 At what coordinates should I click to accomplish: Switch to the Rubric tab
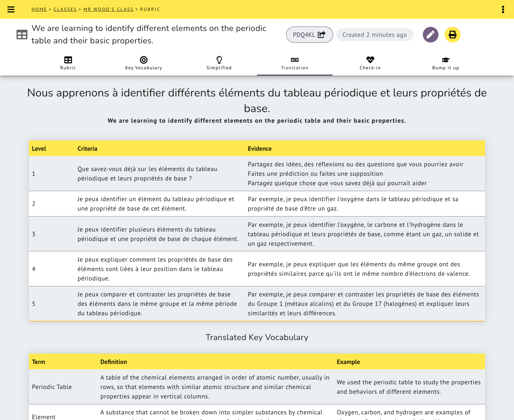pyautogui.click(x=68, y=63)
